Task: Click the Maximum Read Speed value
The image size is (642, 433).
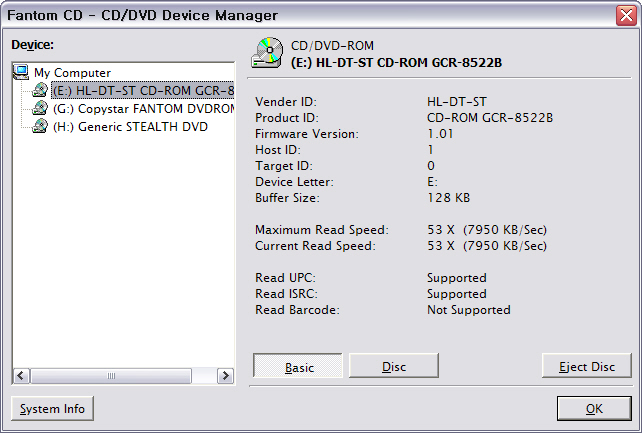Action: (x=487, y=229)
